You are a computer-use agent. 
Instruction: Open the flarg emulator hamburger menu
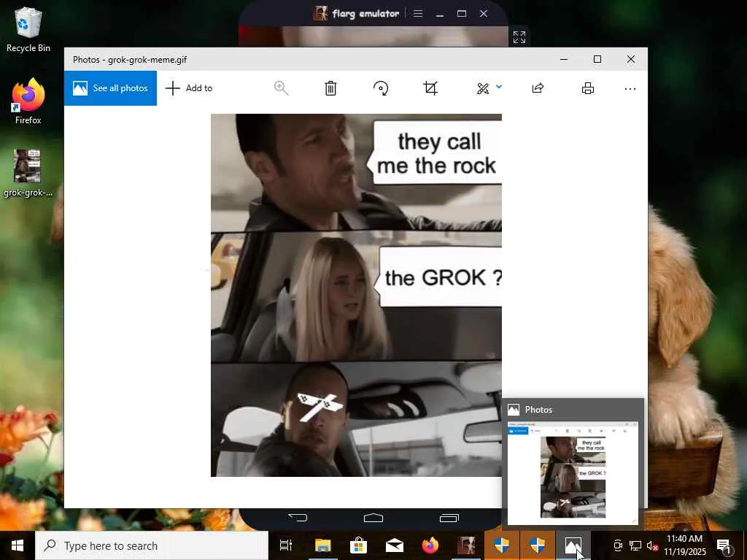pyautogui.click(x=418, y=13)
